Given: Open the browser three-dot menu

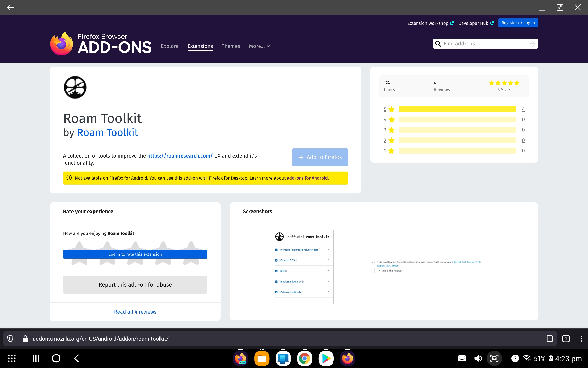Looking at the screenshot, I should click(x=581, y=338).
